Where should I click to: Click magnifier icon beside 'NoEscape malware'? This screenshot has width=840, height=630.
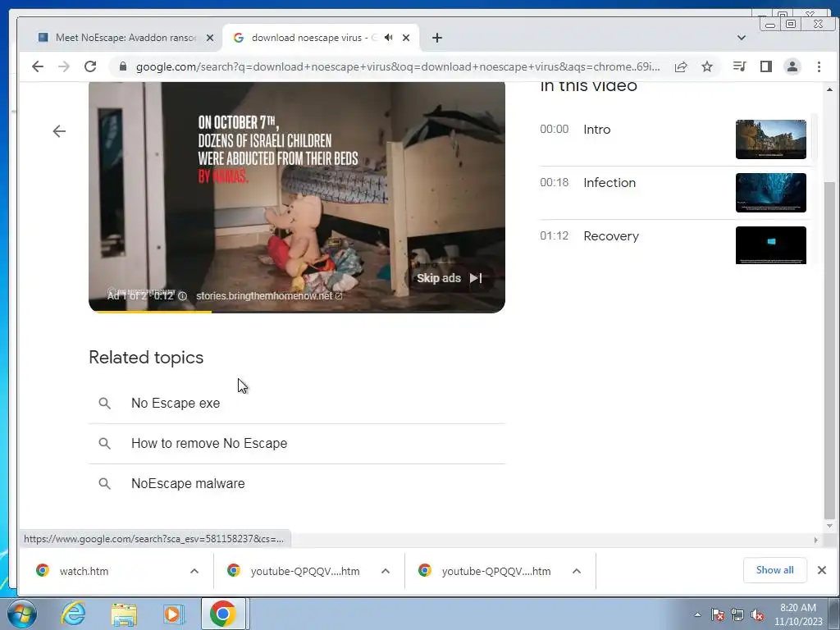coord(104,484)
